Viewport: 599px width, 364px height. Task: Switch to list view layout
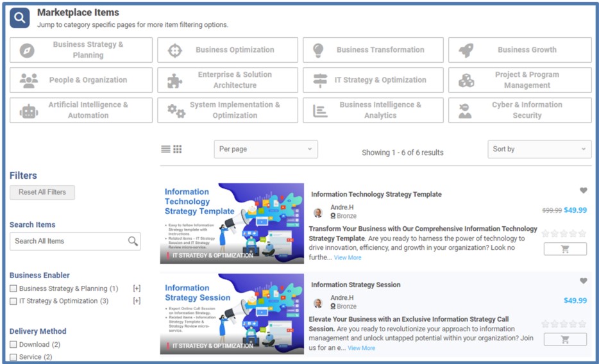[166, 149]
